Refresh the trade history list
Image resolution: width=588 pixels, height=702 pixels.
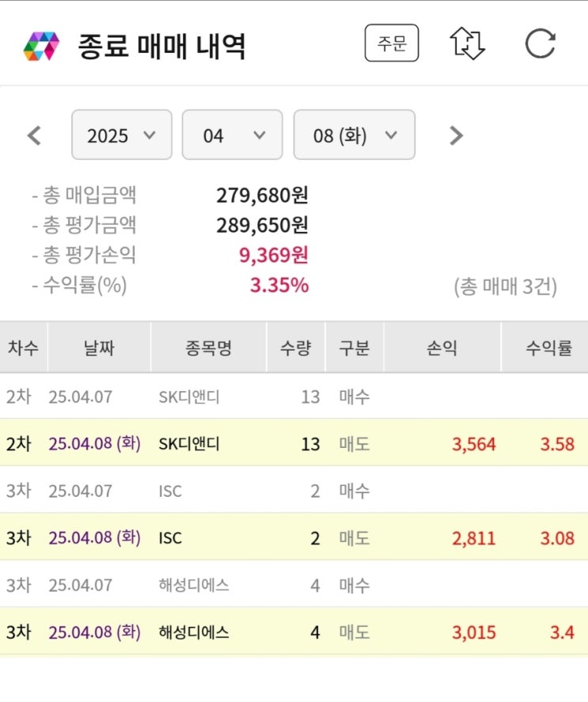540,44
